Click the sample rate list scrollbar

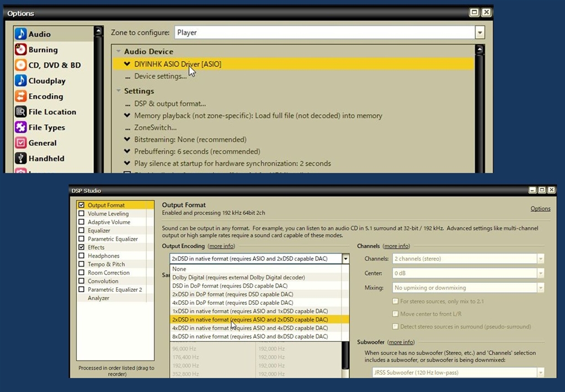point(345,359)
